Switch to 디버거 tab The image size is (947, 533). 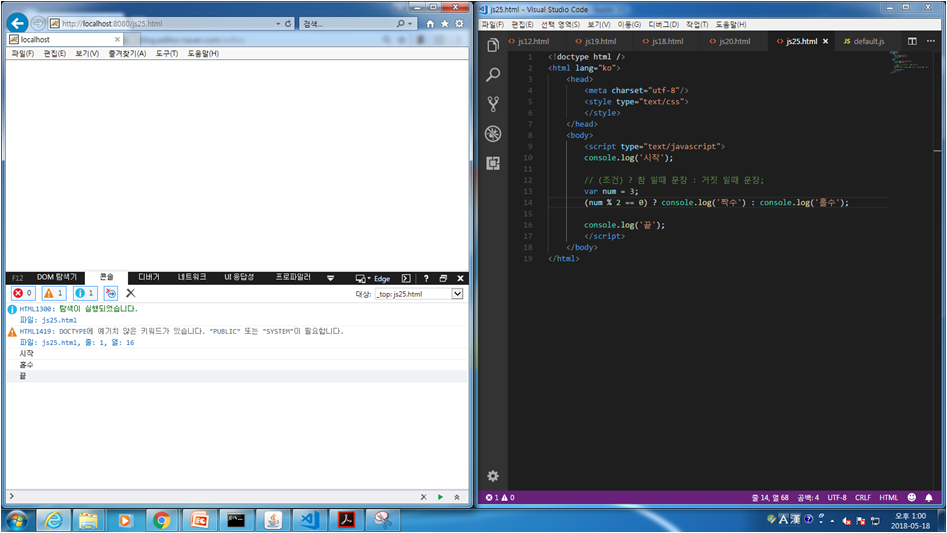(x=149, y=277)
